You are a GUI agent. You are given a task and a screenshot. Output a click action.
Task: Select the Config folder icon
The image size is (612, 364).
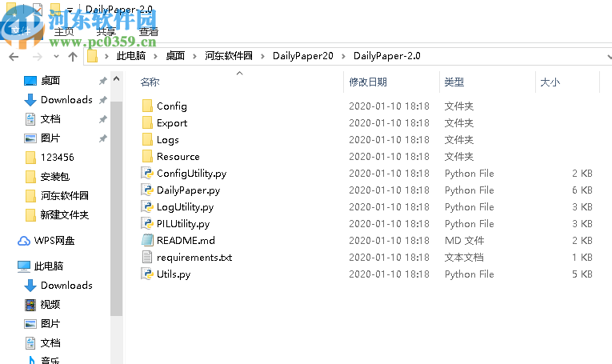click(x=147, y=106)
